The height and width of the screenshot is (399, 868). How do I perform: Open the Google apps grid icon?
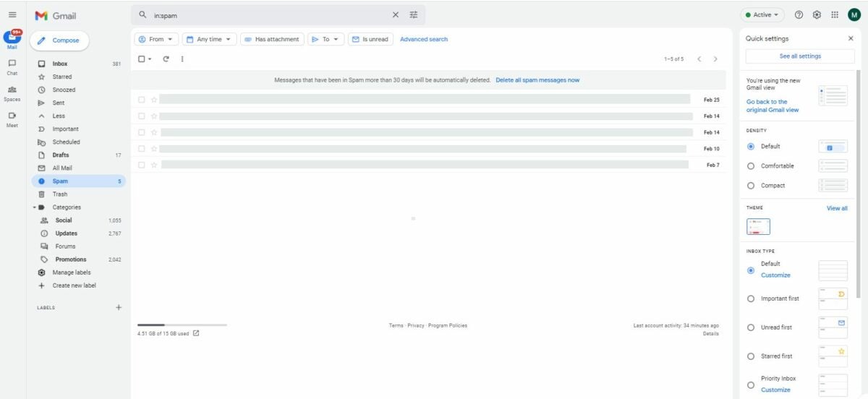click(x=835, y=14)
